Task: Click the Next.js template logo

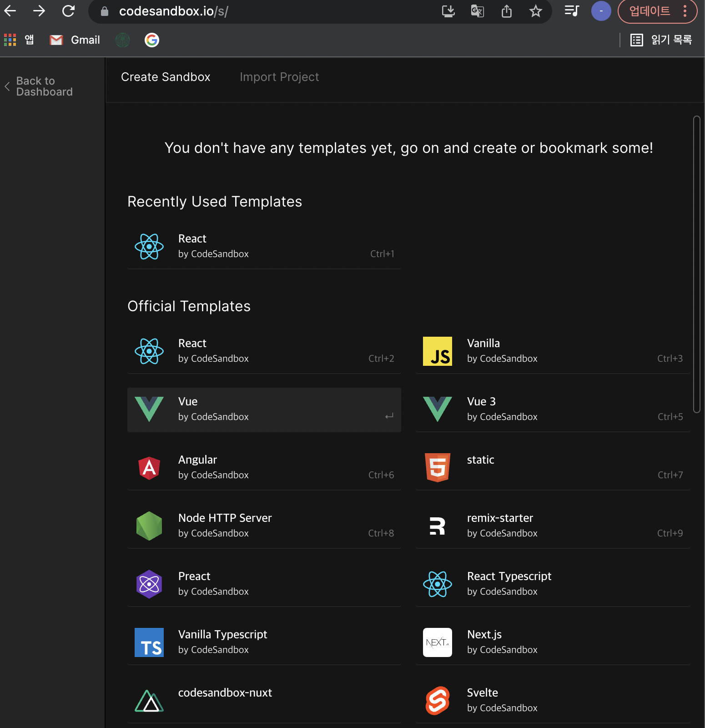Action: 438,642
